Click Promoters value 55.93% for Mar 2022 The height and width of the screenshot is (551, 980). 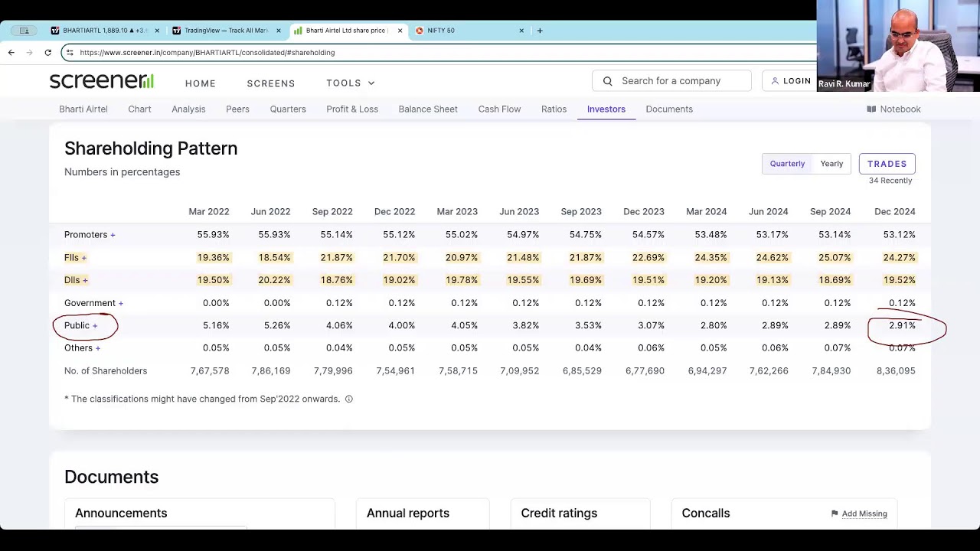coord(213,235)
